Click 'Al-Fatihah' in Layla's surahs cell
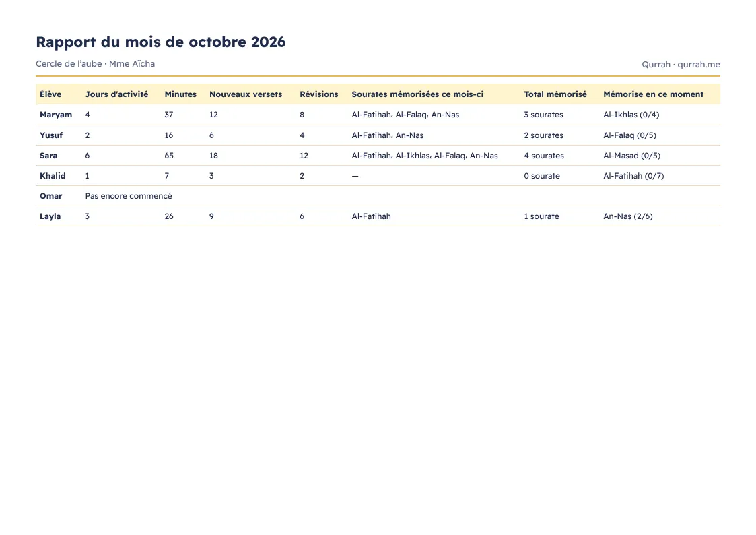Screen dimensions: 756x535 coord(371,216)
